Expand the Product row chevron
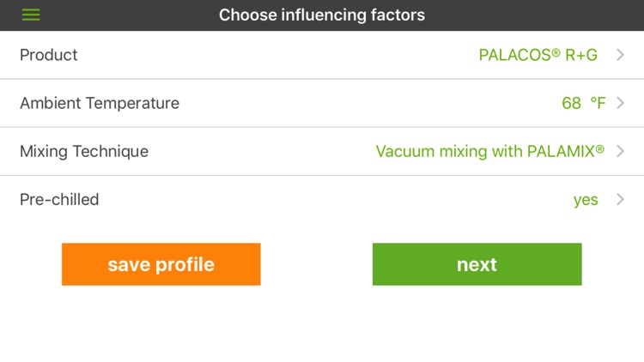 pos(621,55)
